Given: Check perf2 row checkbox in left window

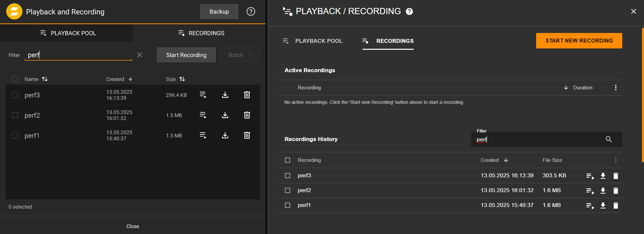Looking at the screenshot, I should (15, 115).
